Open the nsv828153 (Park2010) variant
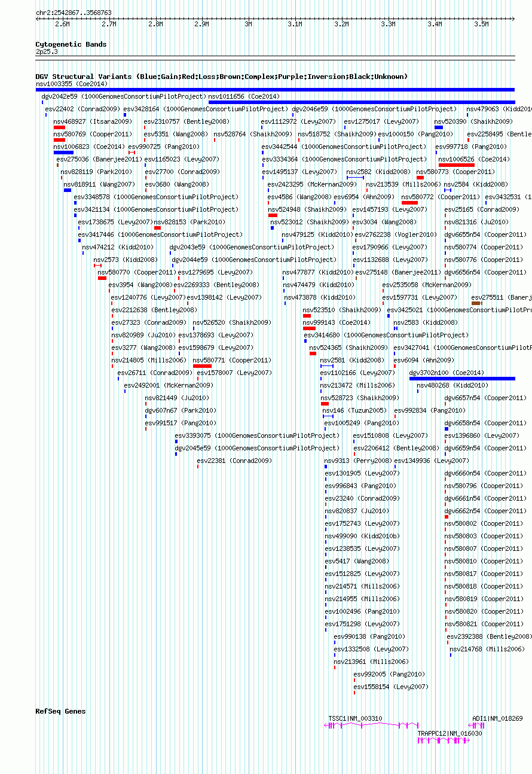The height and width of the screenshot is (774, 532). (189, 222)
